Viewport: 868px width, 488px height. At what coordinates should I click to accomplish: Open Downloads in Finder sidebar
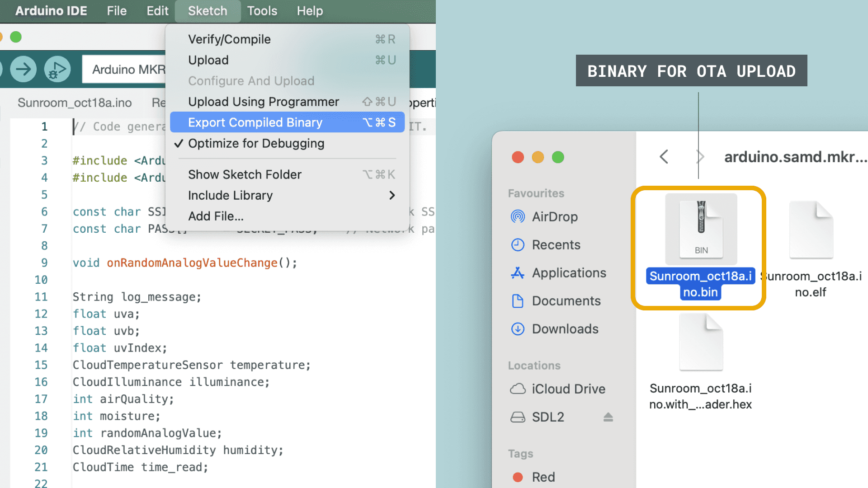click(x=565, y=329)
